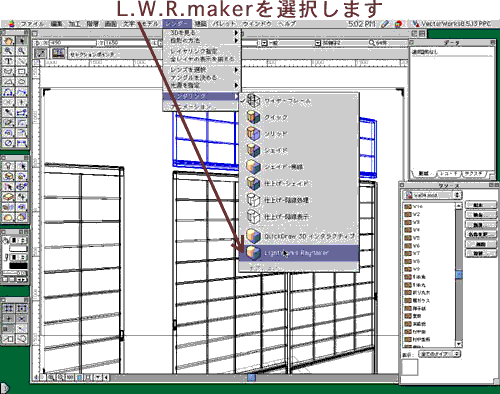Screen dimensions: 500x394
Task: Select the Solid render cube icon
Action: (x=253, y=134)
